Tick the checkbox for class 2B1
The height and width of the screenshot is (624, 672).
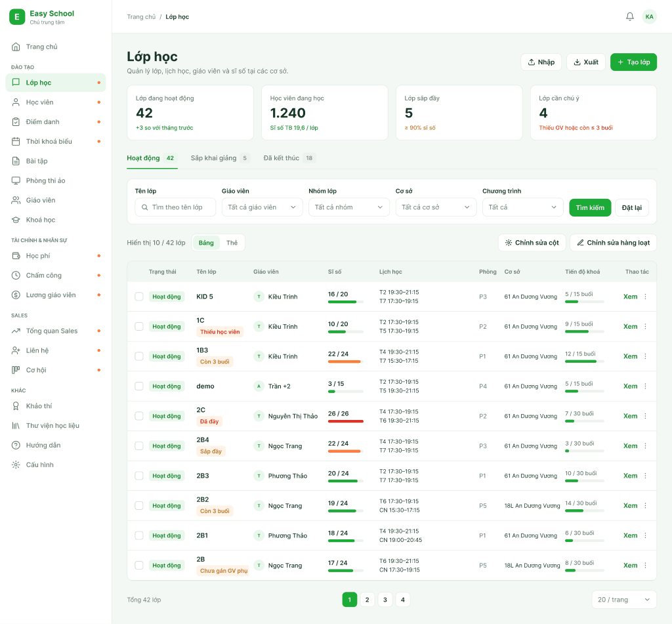(x=139, y=535)
